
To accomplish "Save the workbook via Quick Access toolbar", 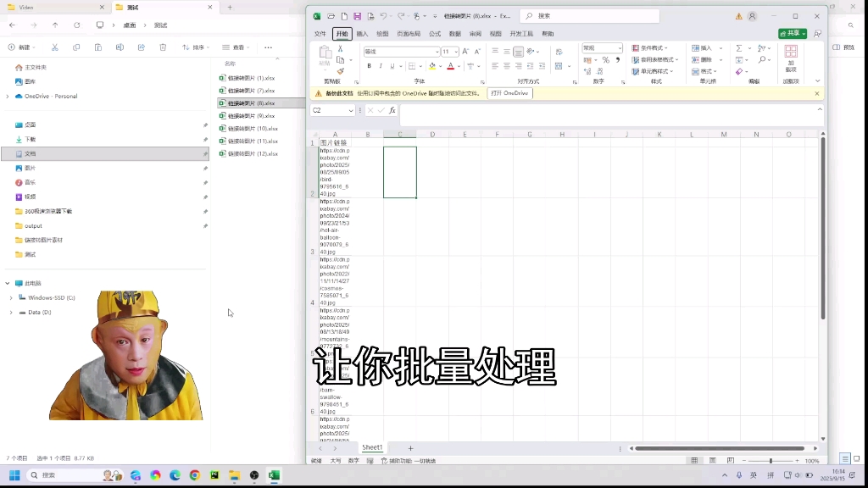I will [x=357, y=16].
